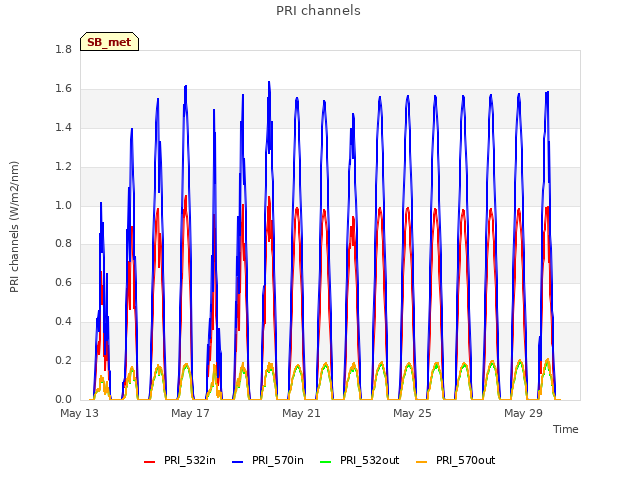
Task: Click the 1.6 y-axis tick label
Action: pos(64,88)
